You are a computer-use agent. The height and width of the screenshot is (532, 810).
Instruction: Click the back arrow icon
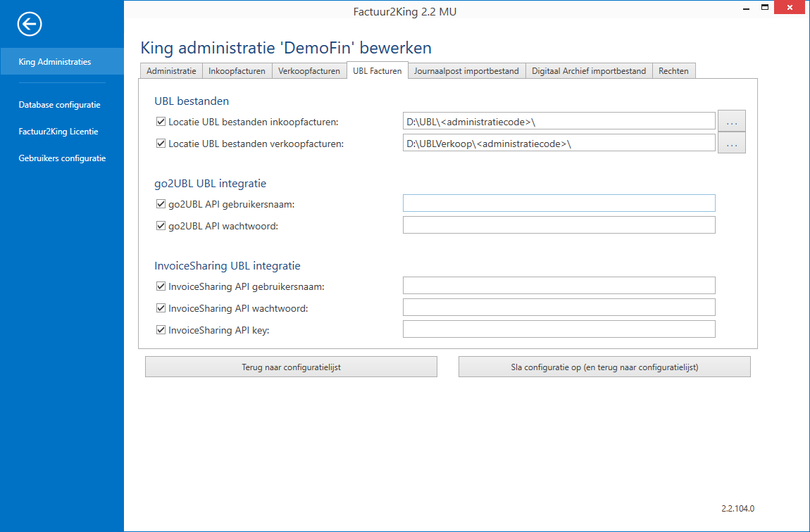[30, 24]
